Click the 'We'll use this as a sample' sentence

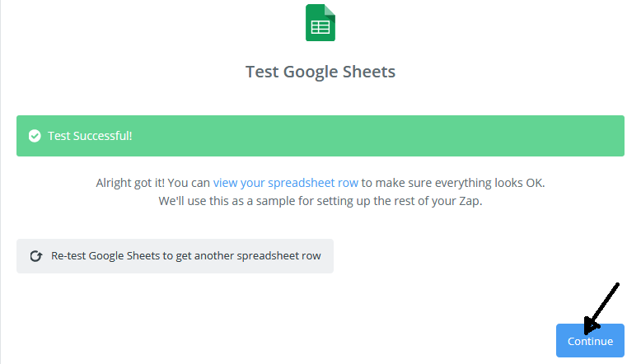click(x=320, y=201)
